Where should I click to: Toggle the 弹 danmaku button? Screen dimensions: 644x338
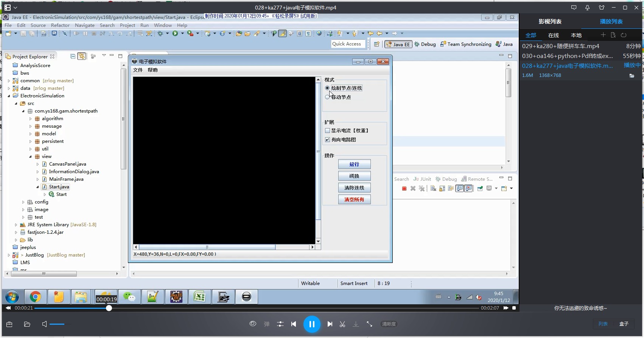[x=267, y=324]
